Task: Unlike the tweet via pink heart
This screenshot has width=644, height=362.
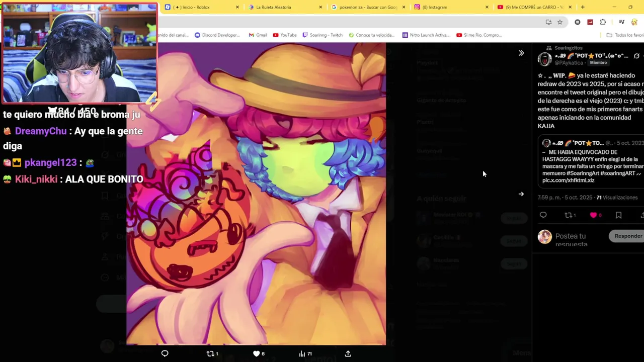Action: [596, 215]
